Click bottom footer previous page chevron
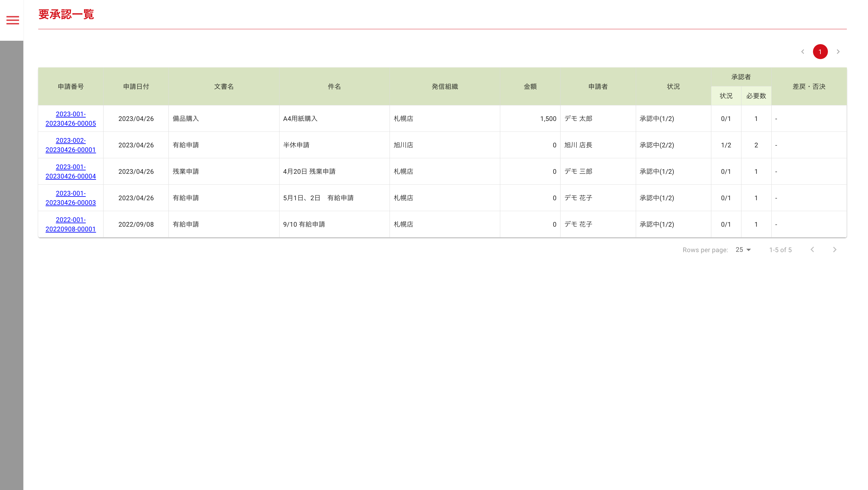This screenshot has height=490, width=868. tap(812, 249)
